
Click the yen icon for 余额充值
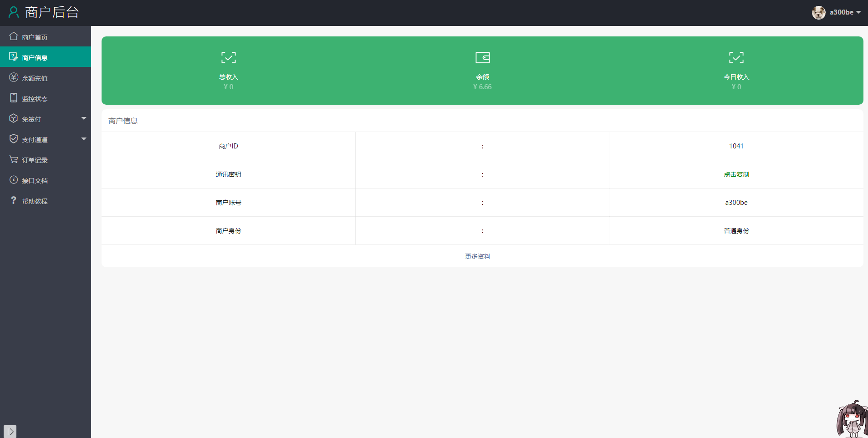pyautogui.click(x=14, y=77)
